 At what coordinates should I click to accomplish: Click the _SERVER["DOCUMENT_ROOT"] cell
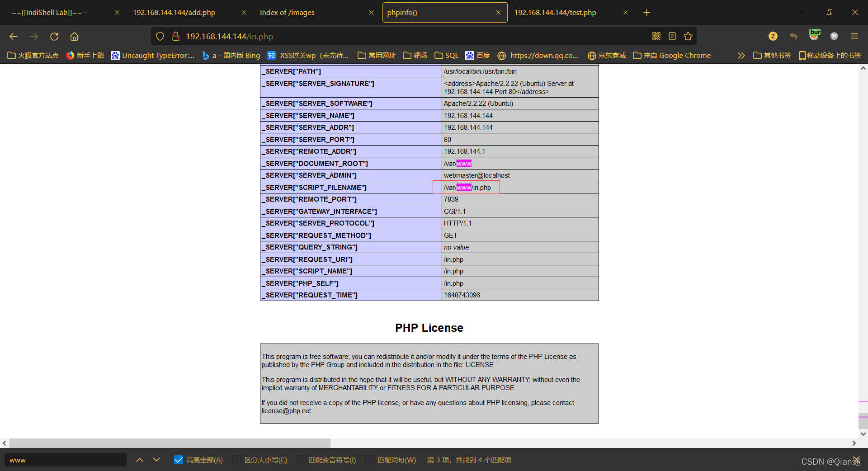(x=351, y=163)
